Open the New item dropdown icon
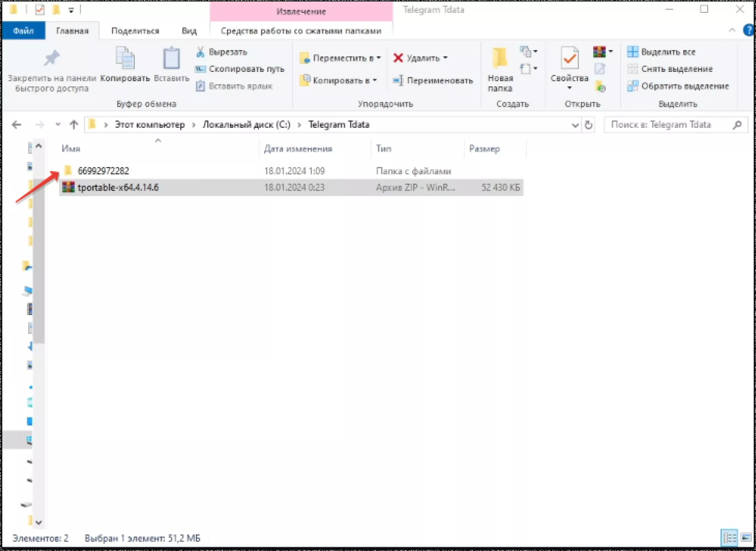This screenshot has width=756, height=551. (x=529, y=51)
